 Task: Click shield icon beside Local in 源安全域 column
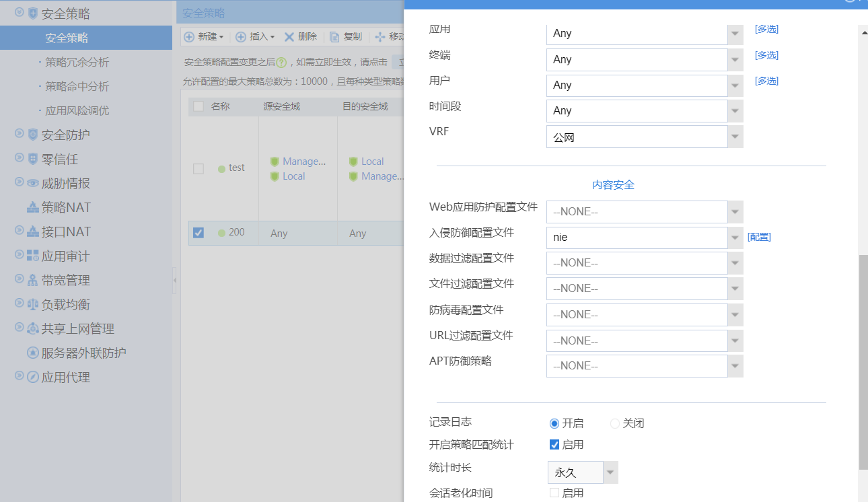coord(274,176)
